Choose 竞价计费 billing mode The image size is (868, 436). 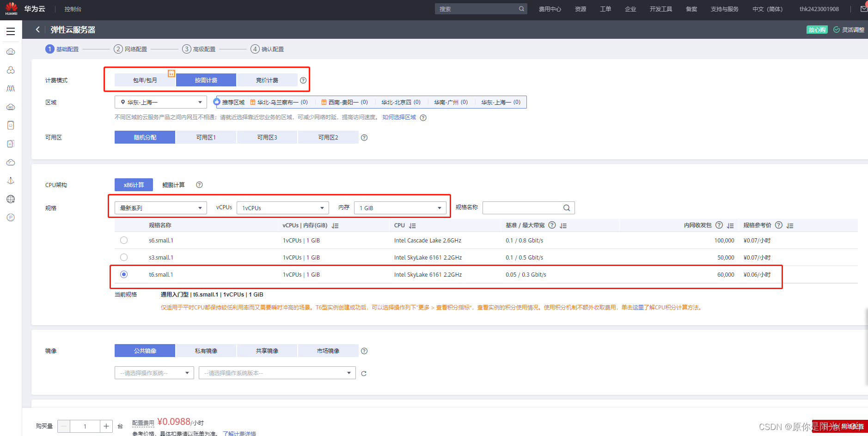[267, 80]
